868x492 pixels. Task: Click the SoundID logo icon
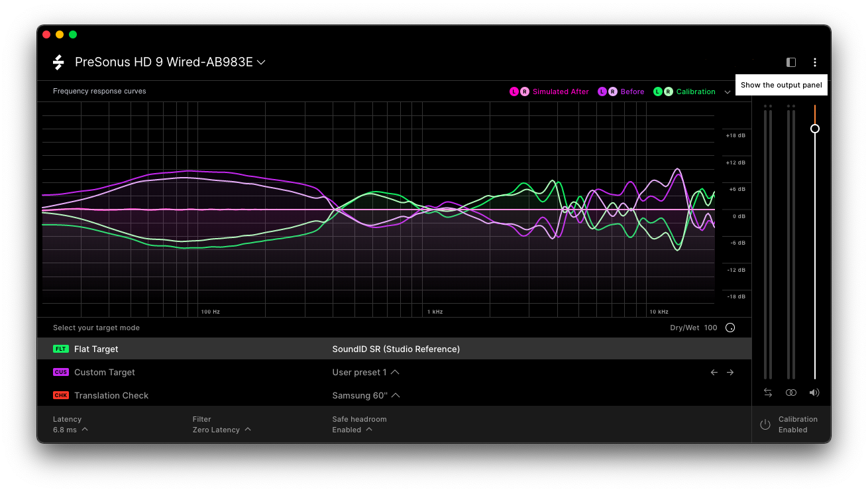(58, 62)
